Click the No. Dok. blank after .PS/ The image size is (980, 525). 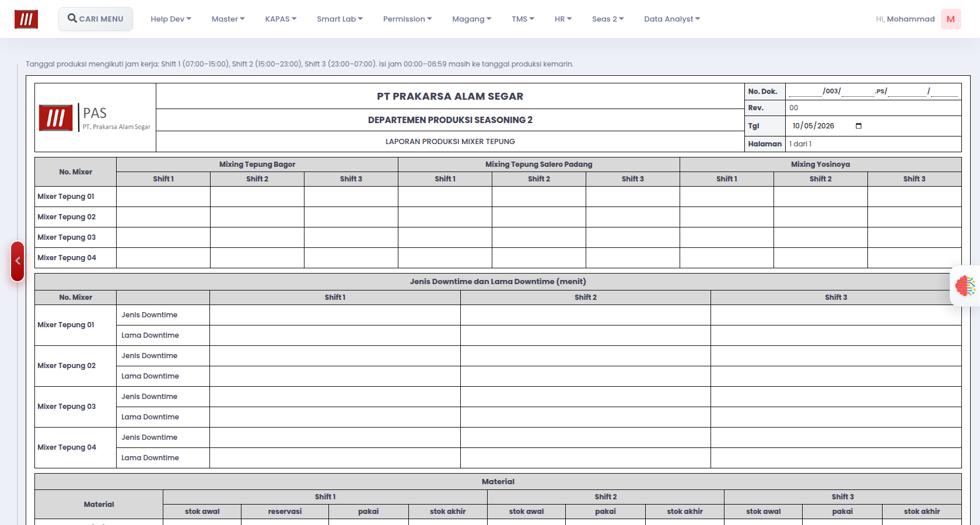point(907,91)
